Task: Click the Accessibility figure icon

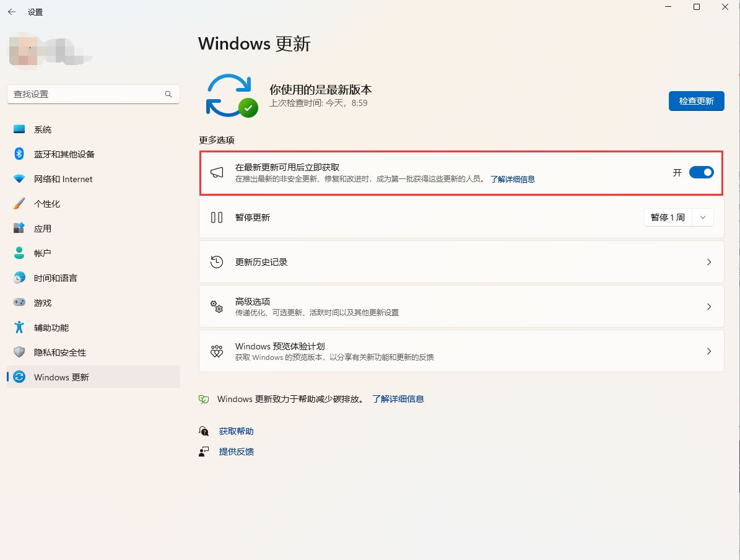Action: (19, 328)
